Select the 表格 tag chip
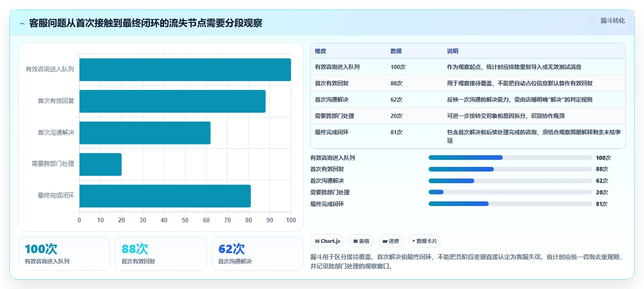 tap(361, 241)
